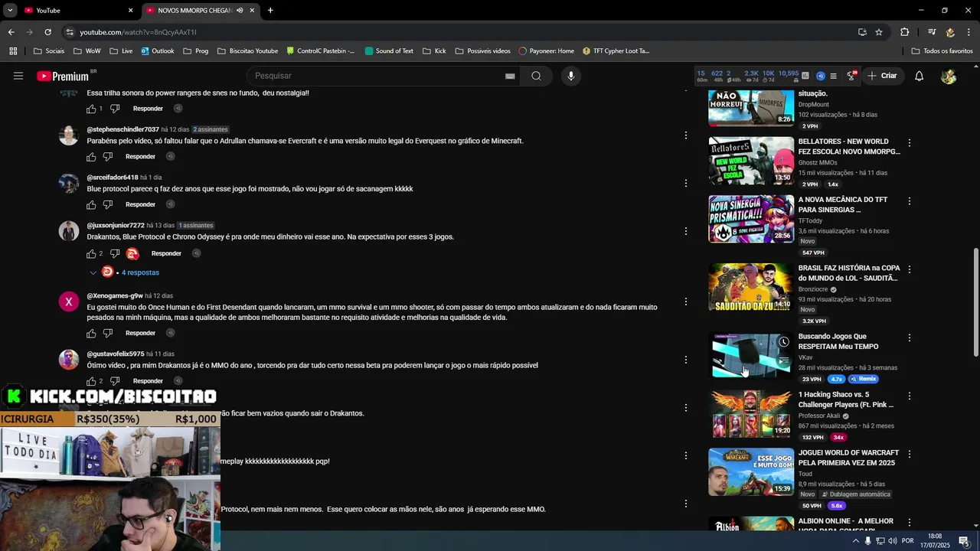Open more options for BELLATORES video
The height and width of the screenshot is (551, 980).
[909, 143]
